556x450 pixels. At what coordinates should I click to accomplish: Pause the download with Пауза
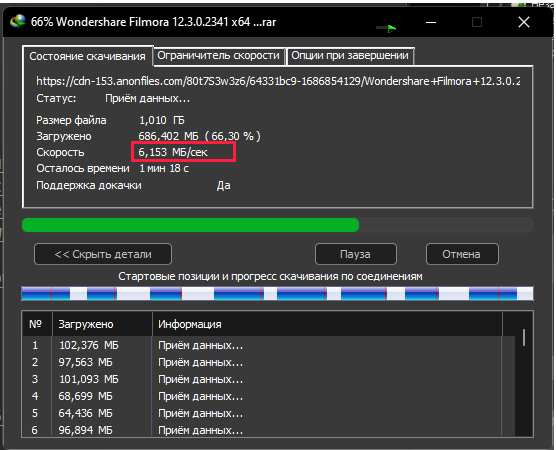click(355, 254)
